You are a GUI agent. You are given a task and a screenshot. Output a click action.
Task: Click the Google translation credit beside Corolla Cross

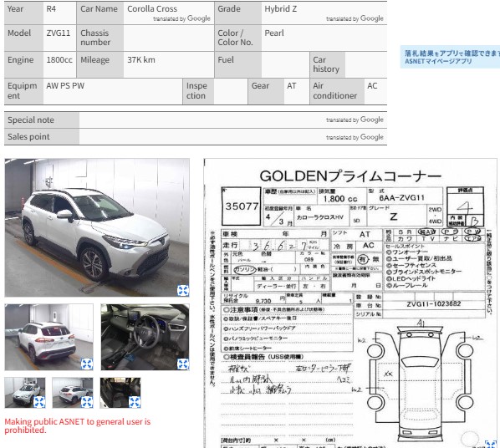(x=181, y=18)
